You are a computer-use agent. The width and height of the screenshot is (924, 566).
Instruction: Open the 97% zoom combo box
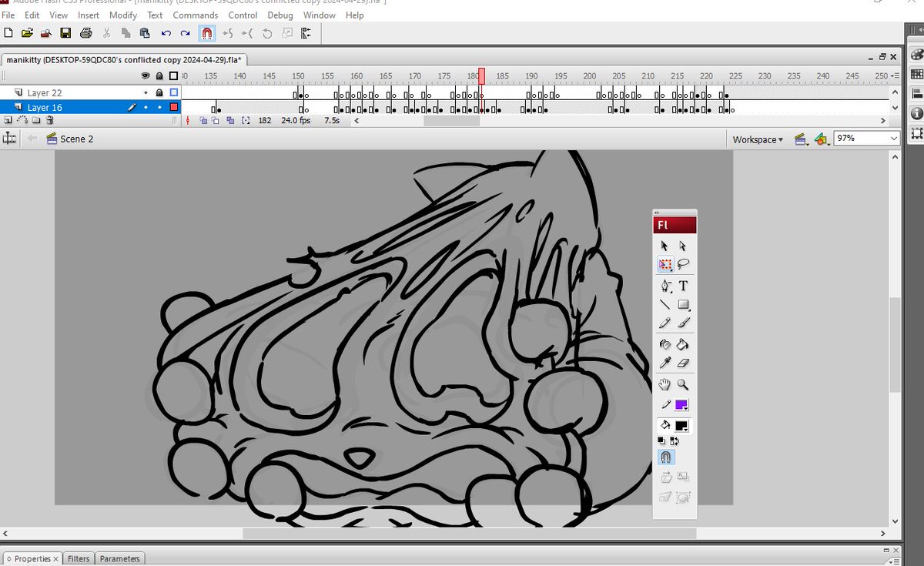click(x=866, y=139)
